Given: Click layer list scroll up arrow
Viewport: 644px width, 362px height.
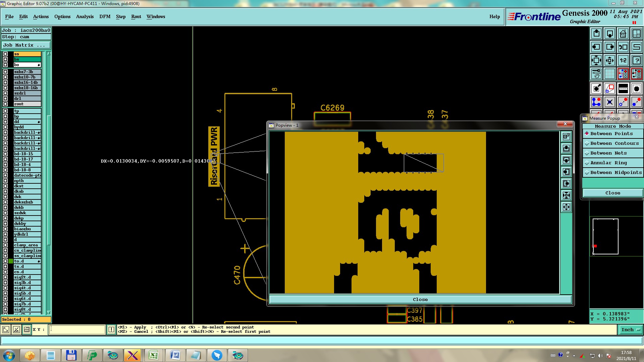Looking at the screenshot, I should point(49,54).
